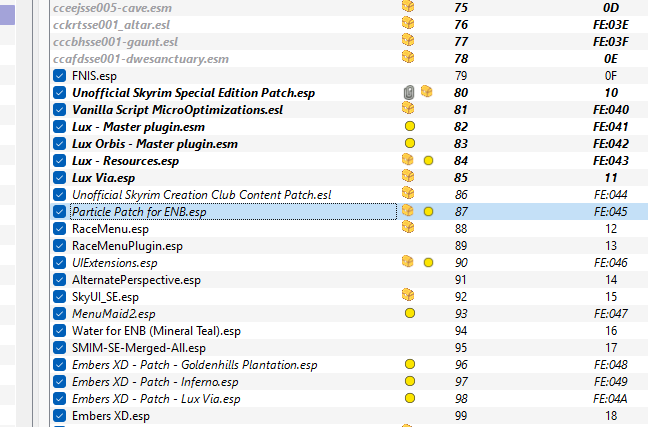Select the FNIS.esp plugin name
648x427 pixels.
point(94,76)
